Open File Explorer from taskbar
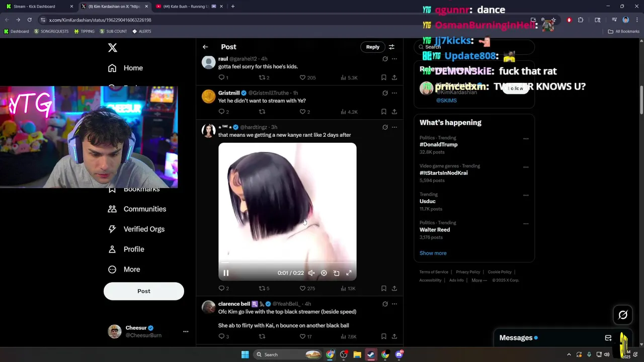 pyautogui.click(x=357, y=354)
